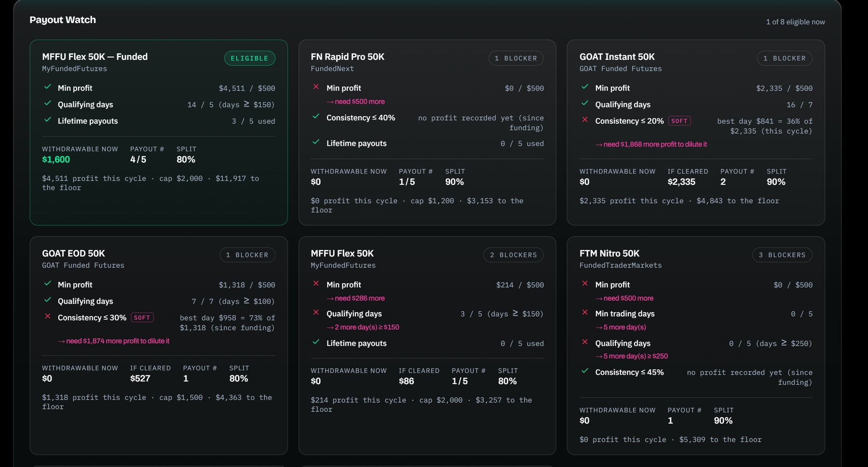Click the check icon for Consistency ≤ 40%
The height and width of the screenshot is (467, 868).
[x=316, y=117]
